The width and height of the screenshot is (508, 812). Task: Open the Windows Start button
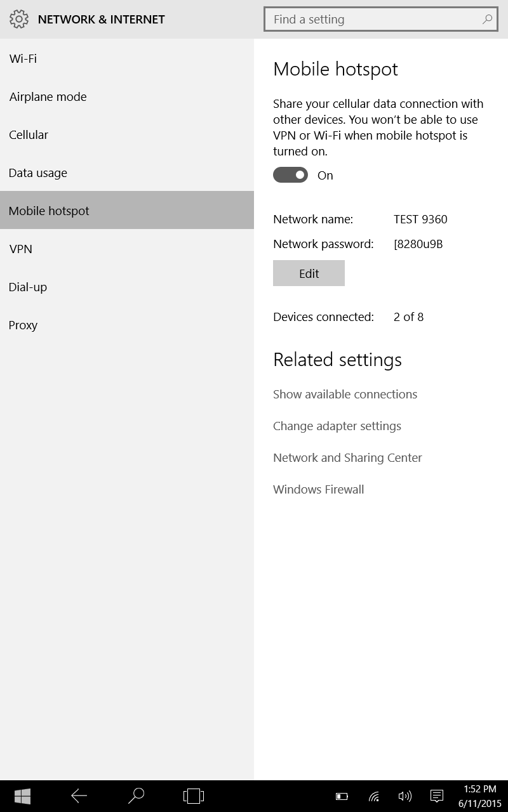[23, 796]
